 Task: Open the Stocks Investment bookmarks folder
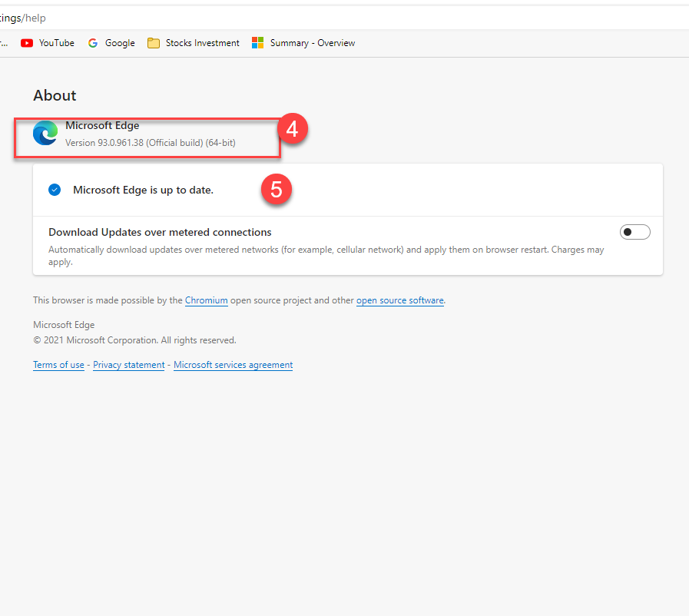click(194, 43)
